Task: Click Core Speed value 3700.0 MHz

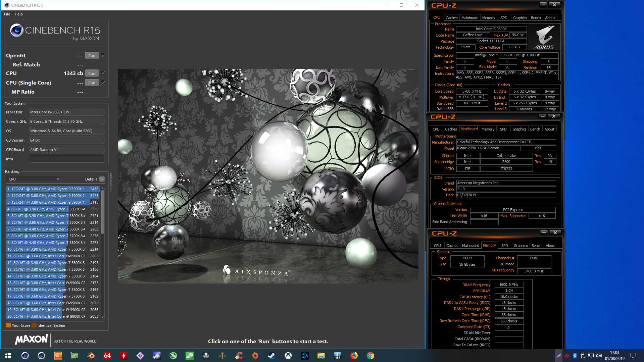Action: coord(472,91)
